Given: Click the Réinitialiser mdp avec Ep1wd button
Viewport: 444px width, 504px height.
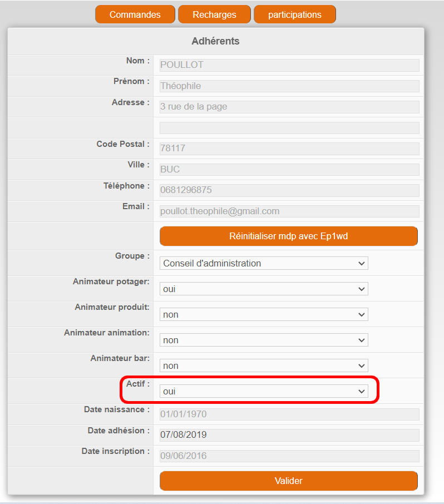Looking at the screenshot, I should pyautogui.click(x=288, y=236).
